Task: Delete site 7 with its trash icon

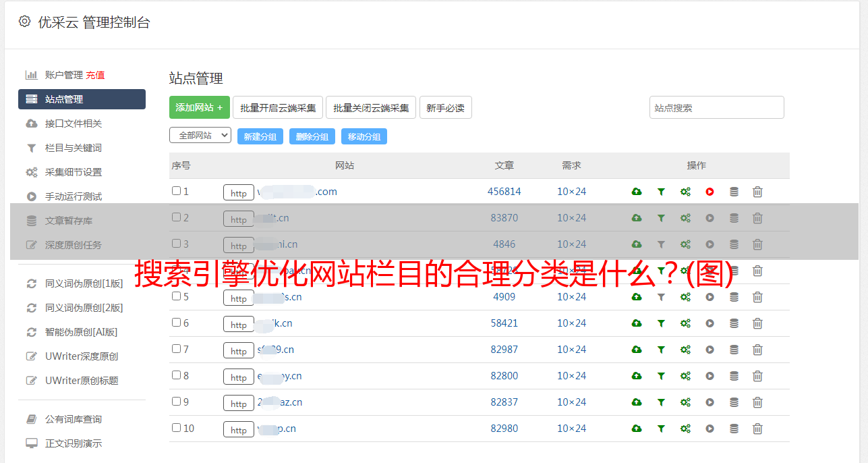Action: (x=757, y=350)
